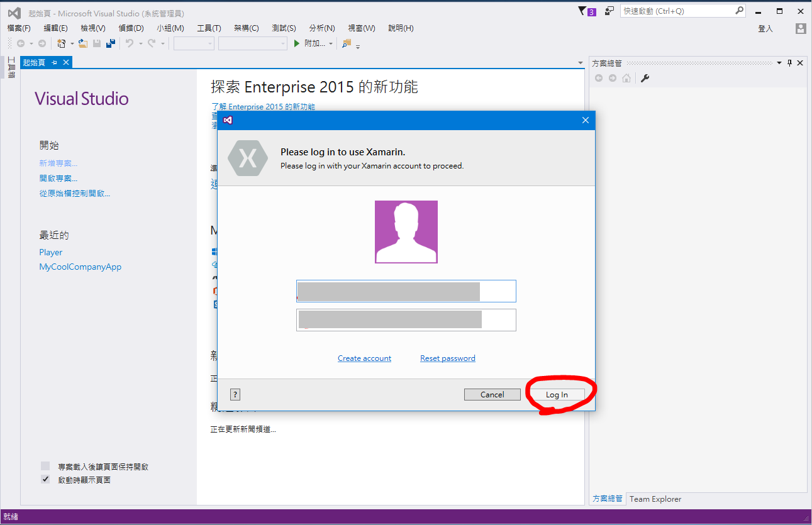Toggle 專案載入後讓頁面保持開啟 checkbox
Screen dimensions: 812x525
45,466
